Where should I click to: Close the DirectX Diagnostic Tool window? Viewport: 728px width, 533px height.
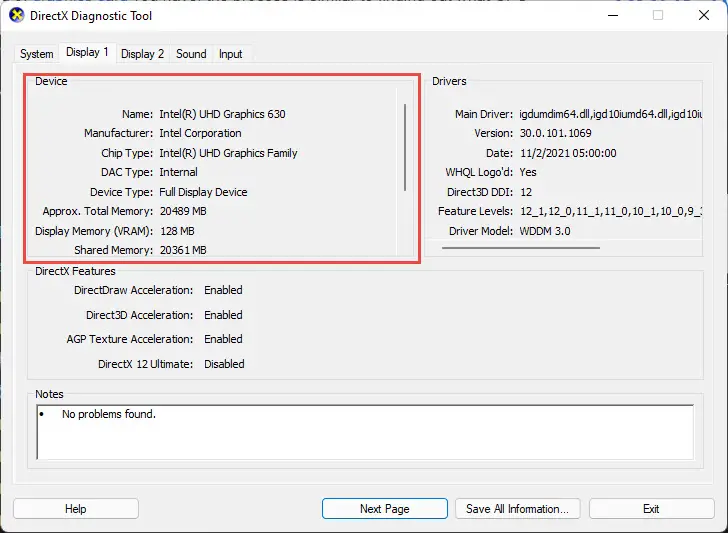704,15
